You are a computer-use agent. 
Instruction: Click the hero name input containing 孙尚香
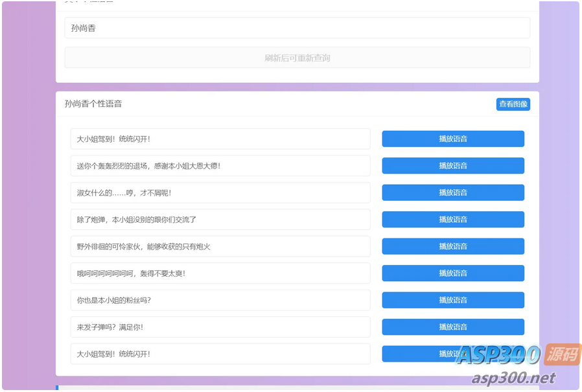point(297,28)
